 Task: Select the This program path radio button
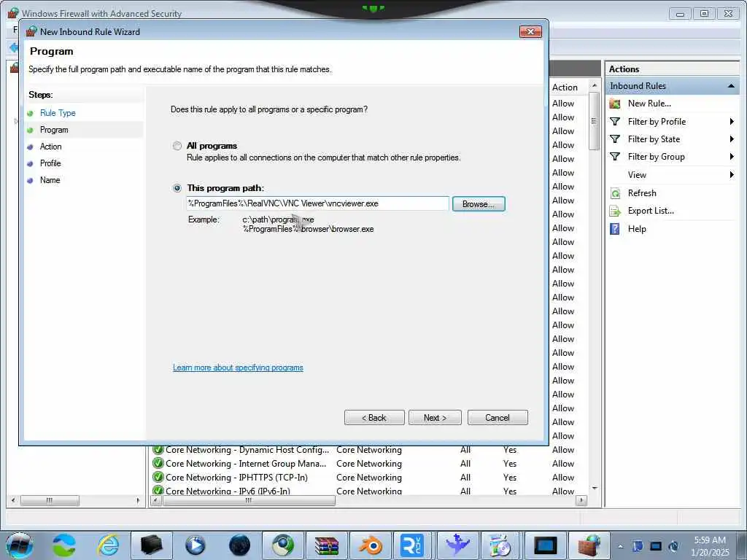point(177,188)
